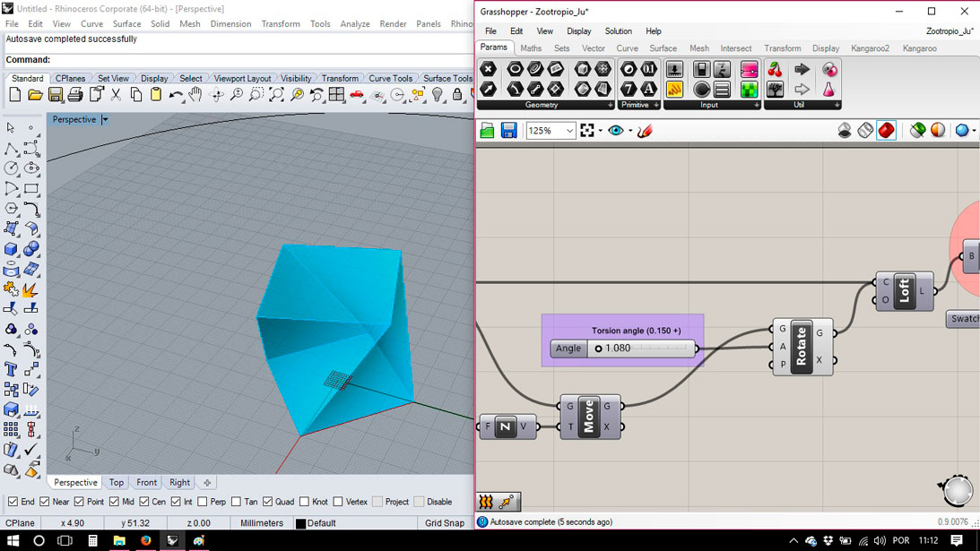Click the Torsion angle slider track
Image resolution: width=980 pixels, height=551 pixels.
[x=642, y=348]
